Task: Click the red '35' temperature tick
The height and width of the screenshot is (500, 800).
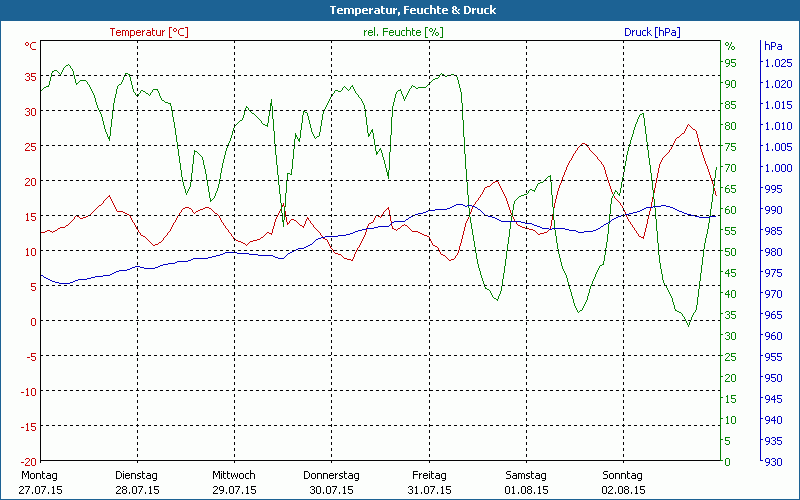Action: [x=31, y=77]
